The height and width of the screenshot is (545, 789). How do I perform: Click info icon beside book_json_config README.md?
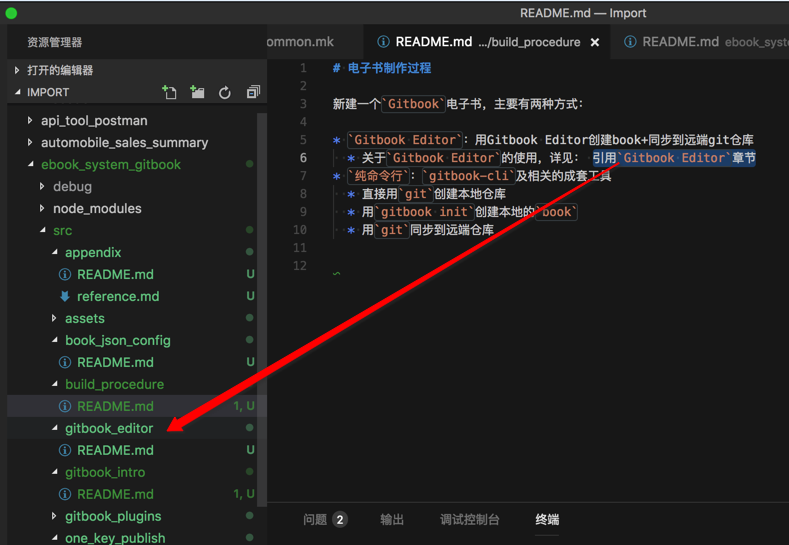pyautogui.click(x=65, y=362)
